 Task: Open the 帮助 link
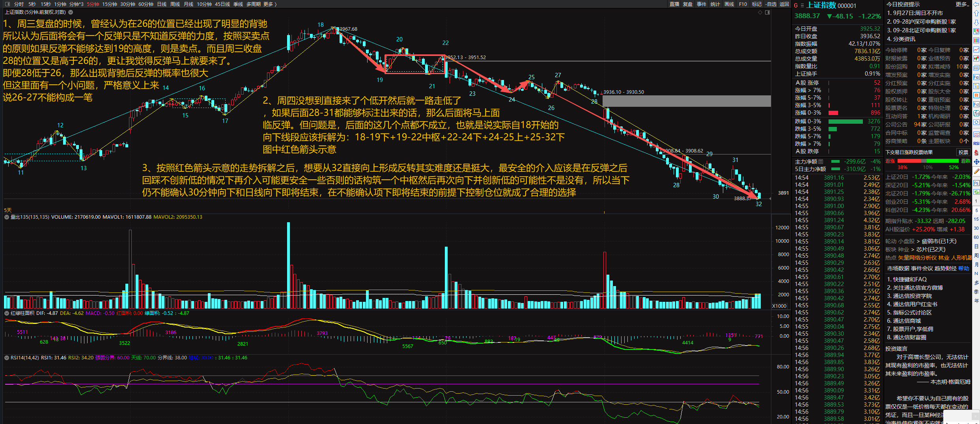(x=963, y=268)
